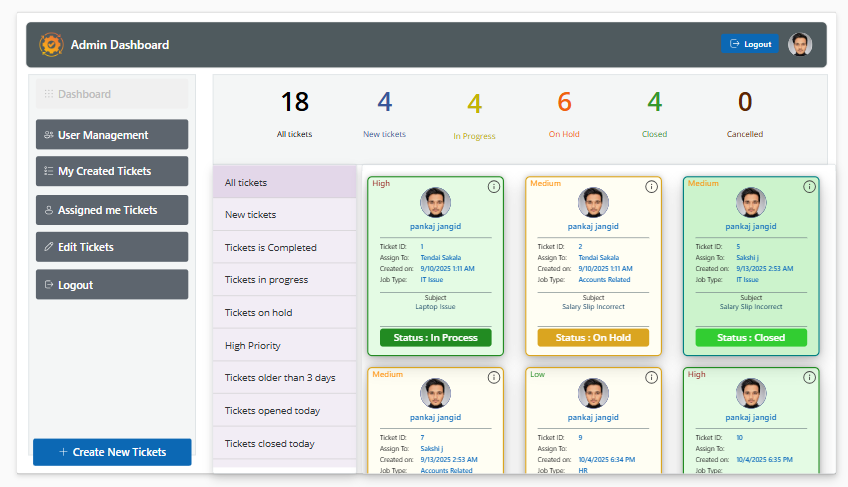Click the 10/4/2025 6:34 PM created date
The width and height of the screenshot is (848, 487).
coord(607,459)
